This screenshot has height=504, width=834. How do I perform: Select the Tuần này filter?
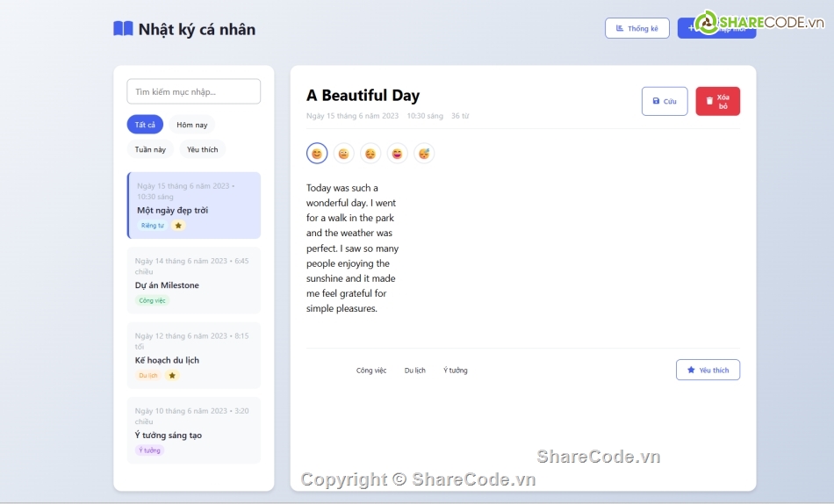click(x=150, y=149)
